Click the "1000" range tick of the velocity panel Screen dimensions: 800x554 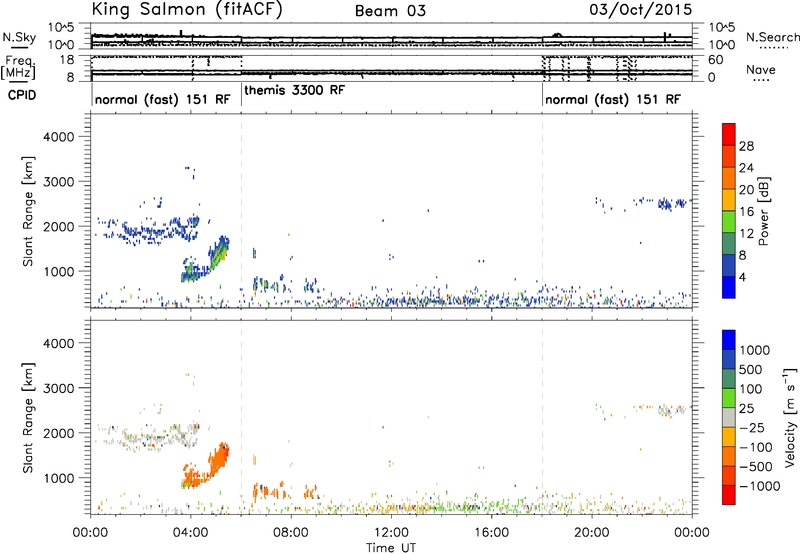[59, 477]
